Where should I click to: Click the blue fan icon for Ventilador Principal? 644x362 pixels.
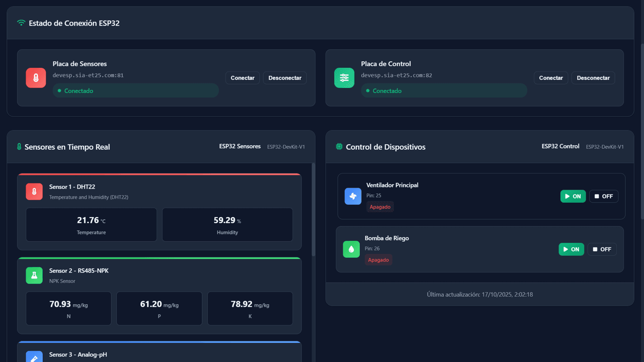click(353, 196)
